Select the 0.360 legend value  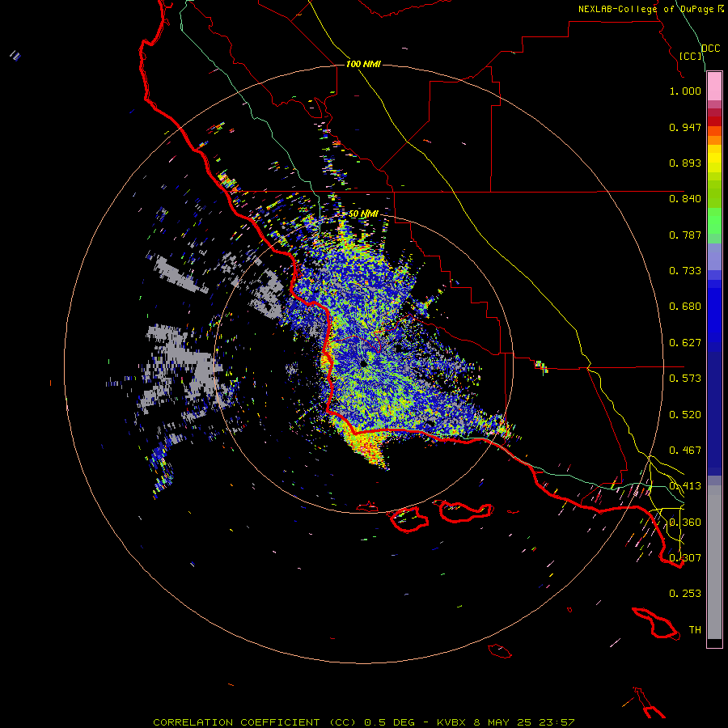tap(685, 523)
